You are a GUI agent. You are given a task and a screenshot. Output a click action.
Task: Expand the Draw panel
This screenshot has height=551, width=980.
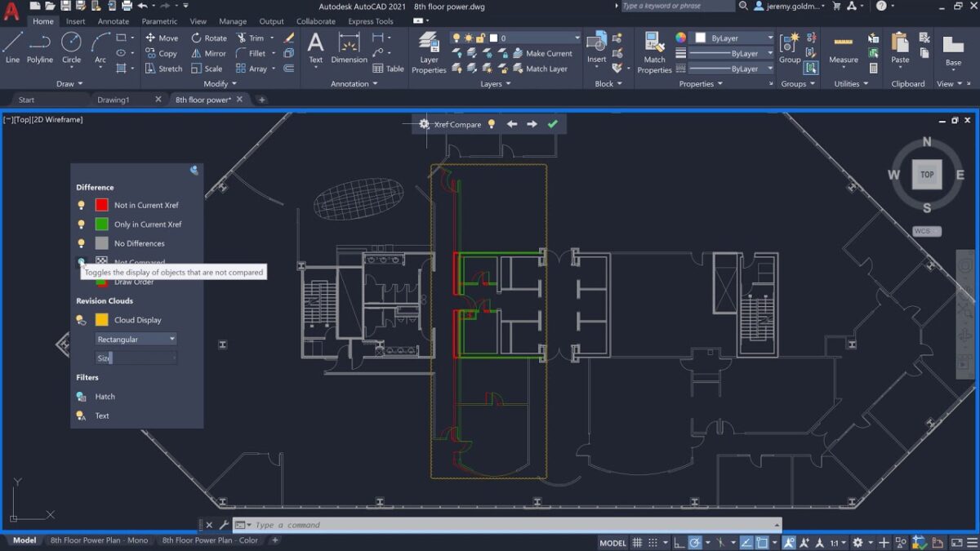(x=69, y=83)
